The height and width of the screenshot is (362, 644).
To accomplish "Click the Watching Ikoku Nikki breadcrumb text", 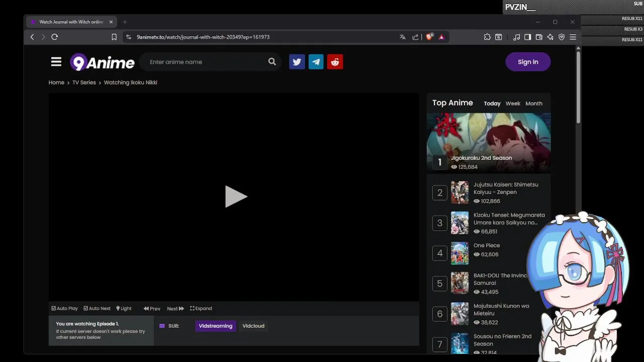I will (130, 82).
